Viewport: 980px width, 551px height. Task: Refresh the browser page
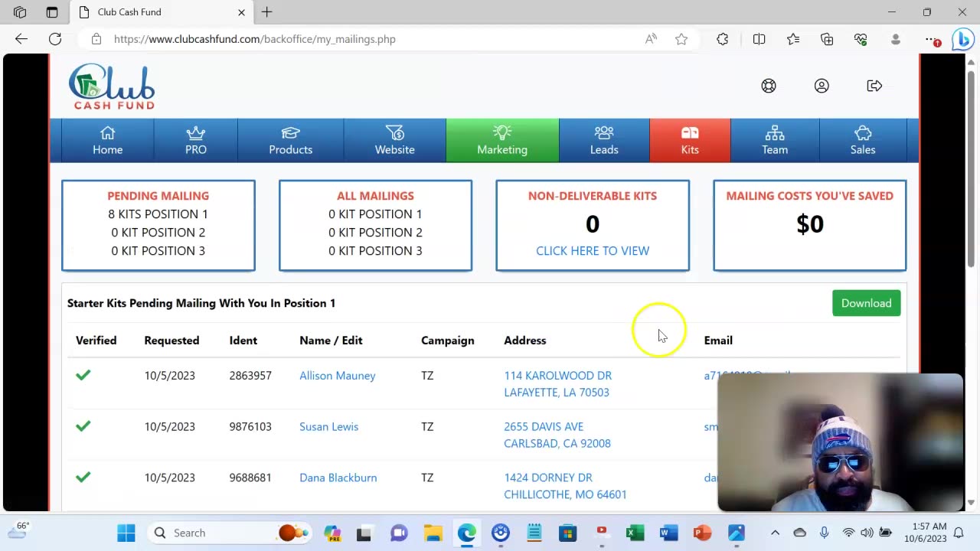(x=55, y=39)
